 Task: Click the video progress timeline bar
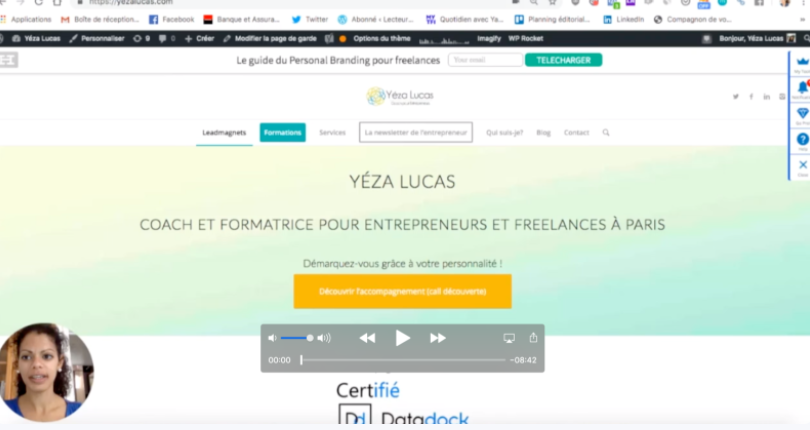click(403, 360)
